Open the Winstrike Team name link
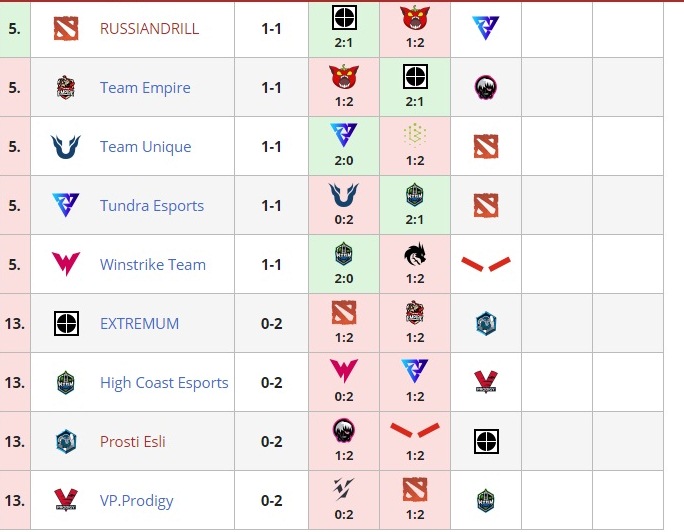Screen dimensions: 684x532 tap(153, 265)
